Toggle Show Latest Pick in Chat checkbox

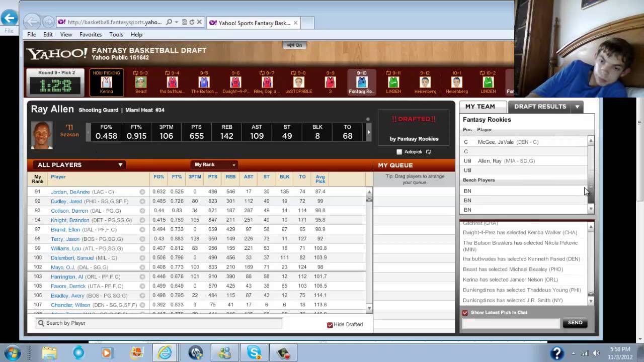[465, 313]
